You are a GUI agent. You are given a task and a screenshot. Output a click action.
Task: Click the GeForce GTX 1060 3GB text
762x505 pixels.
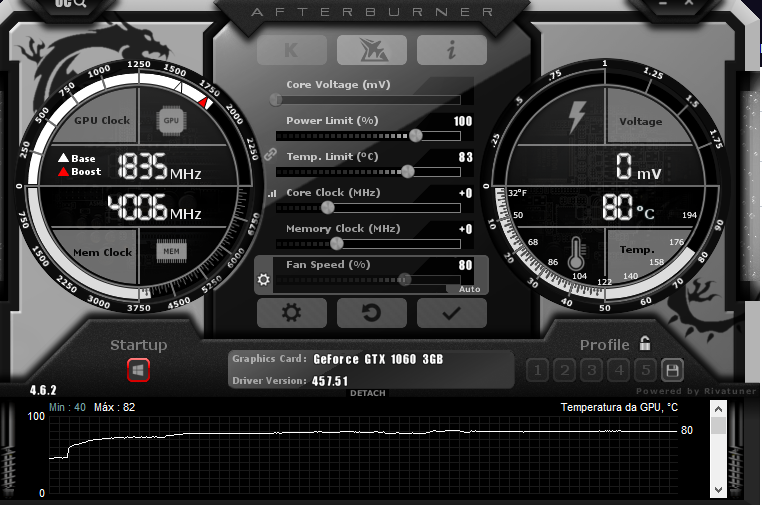pos(378,359)
